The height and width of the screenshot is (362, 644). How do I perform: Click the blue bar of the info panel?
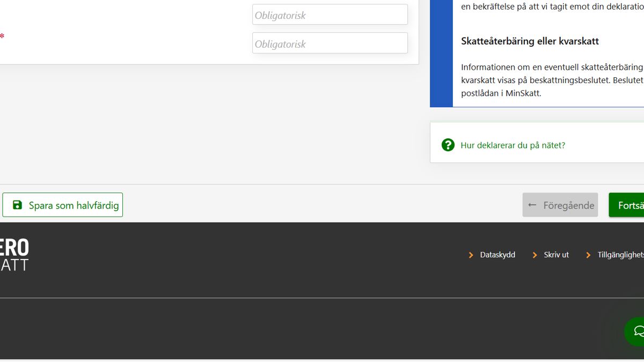pyautogui.click(x=441, y=54)
